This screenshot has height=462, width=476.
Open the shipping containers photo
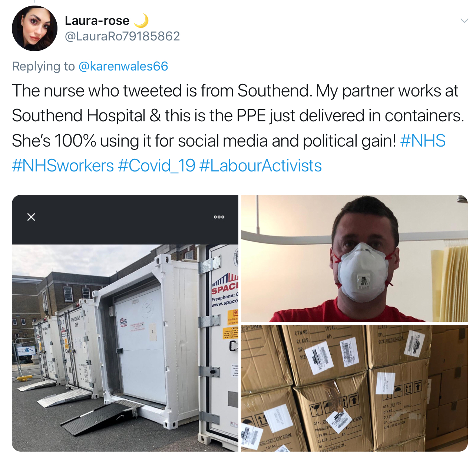pos(125,323)
